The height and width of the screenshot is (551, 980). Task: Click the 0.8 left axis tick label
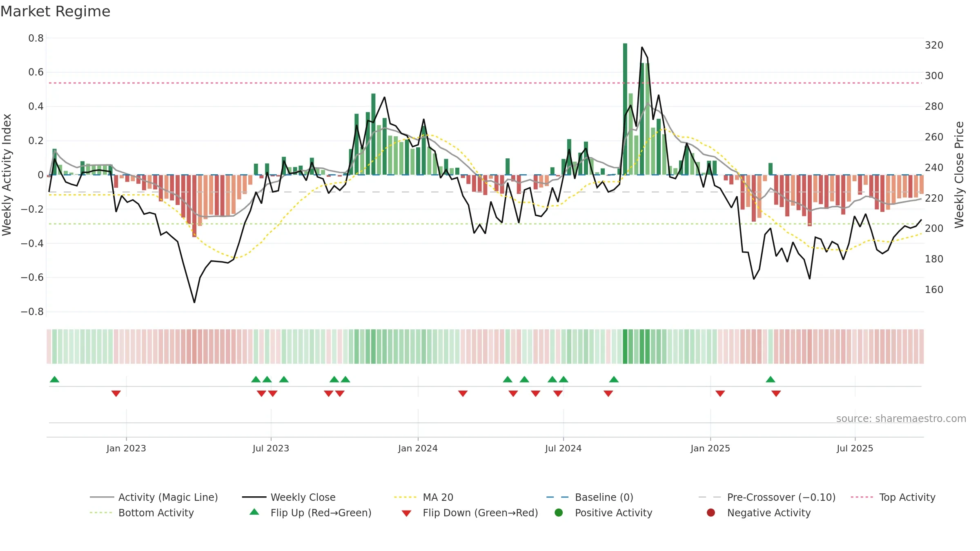36,38
